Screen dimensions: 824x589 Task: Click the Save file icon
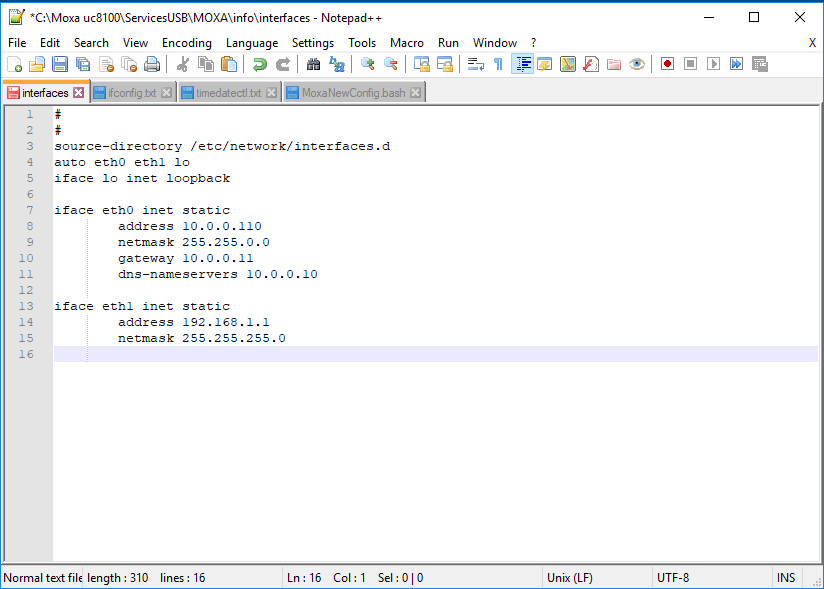pos(60,64)
